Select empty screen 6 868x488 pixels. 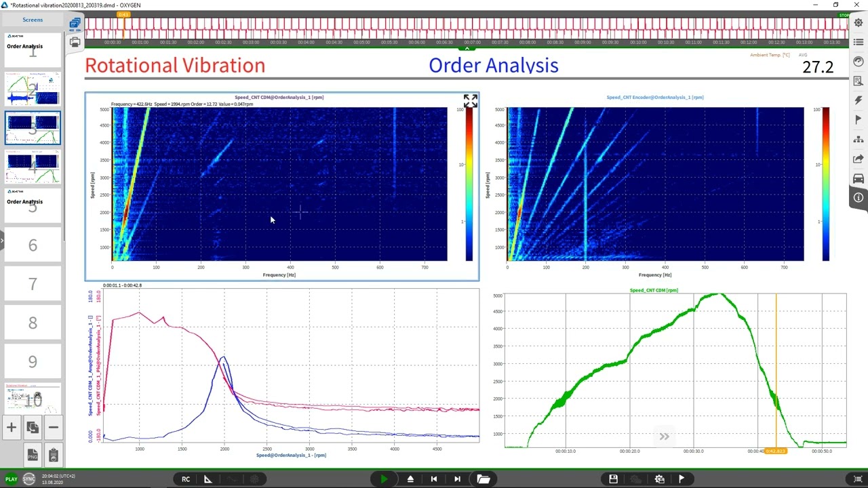click(33, 245)
